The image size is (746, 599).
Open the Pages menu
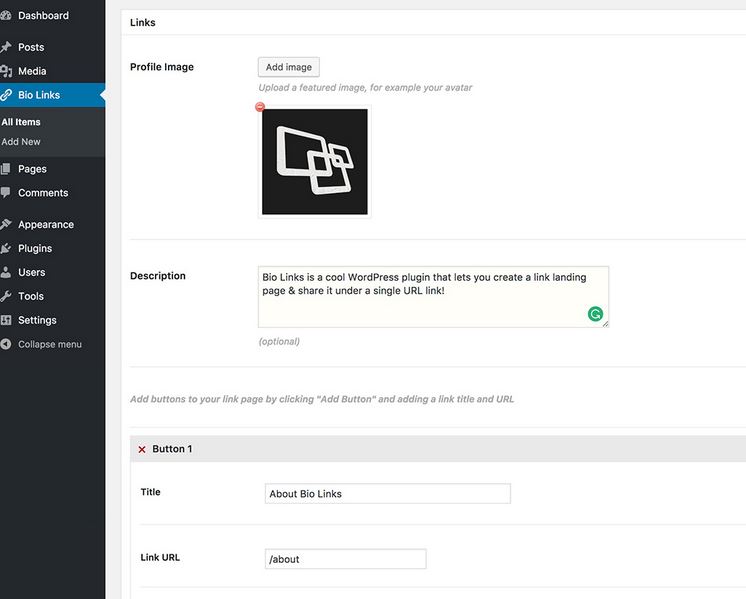[32, 169]
